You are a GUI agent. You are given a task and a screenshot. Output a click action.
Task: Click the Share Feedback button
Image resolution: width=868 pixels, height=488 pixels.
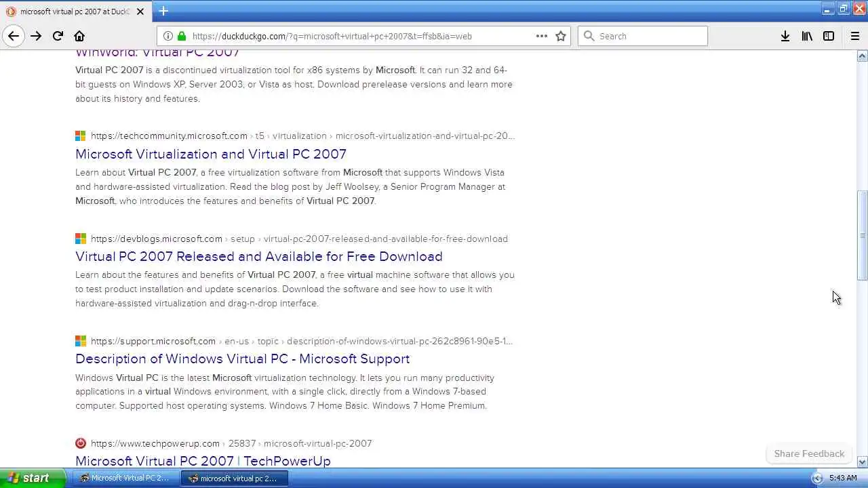809,453
